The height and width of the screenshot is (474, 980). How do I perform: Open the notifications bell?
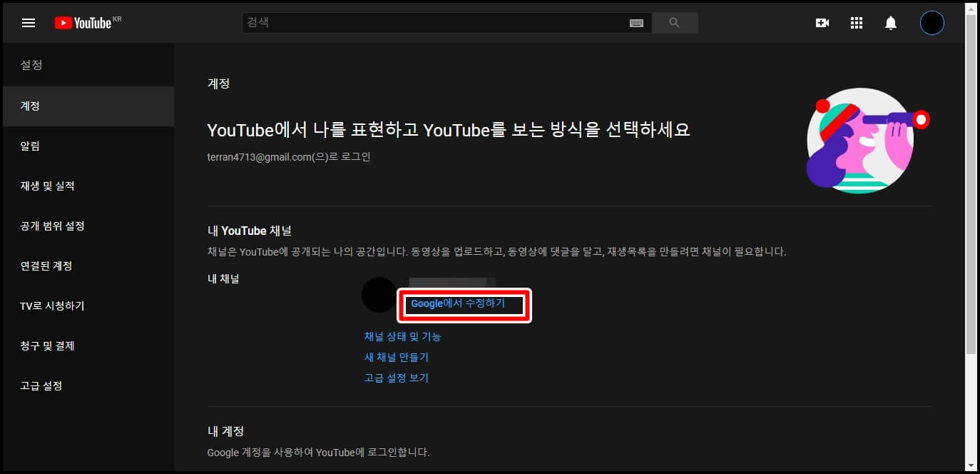[x=891, y=23]
